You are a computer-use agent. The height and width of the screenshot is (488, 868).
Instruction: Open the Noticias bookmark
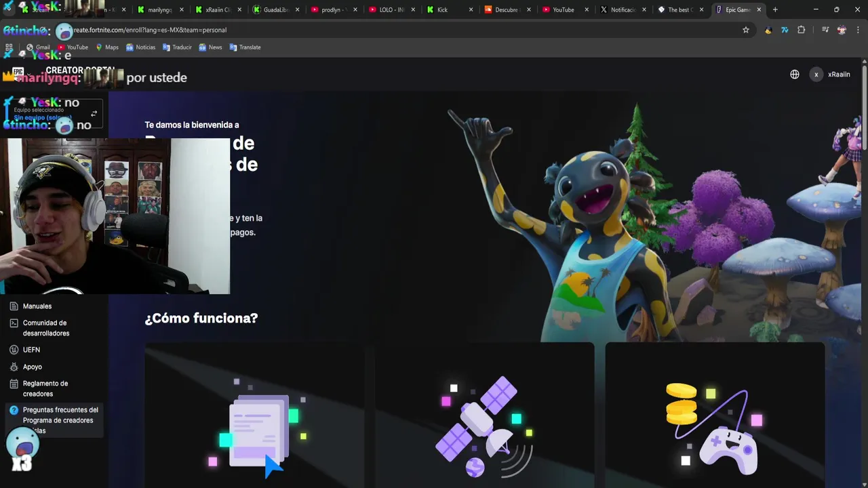140,47
